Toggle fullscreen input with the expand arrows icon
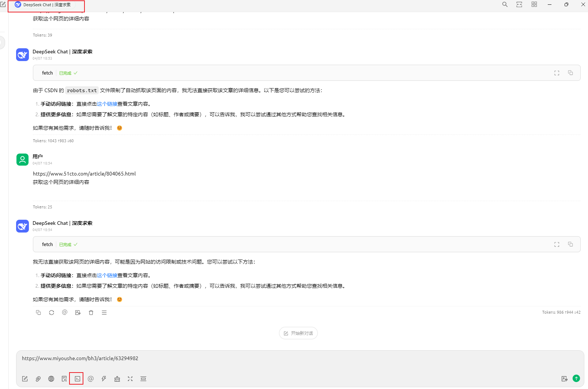588x389 pixels. pos(130,379)
